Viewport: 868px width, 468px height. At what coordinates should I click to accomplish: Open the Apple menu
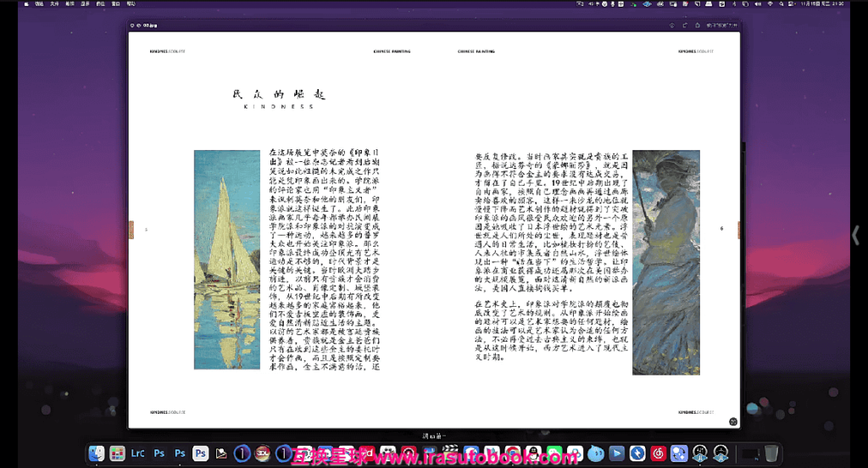(26, 3)
